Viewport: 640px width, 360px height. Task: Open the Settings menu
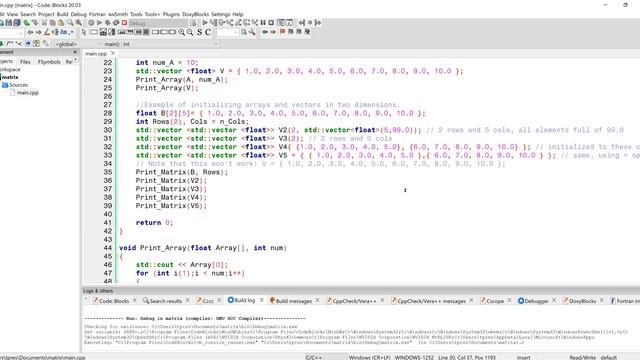click(221, 14)
